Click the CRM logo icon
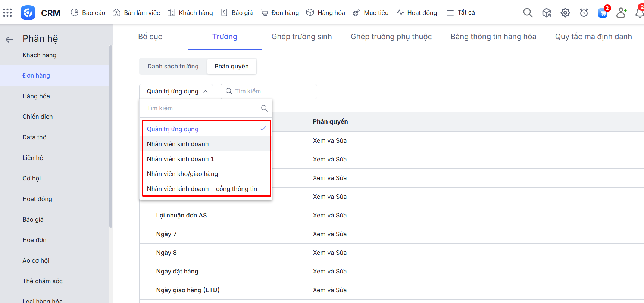This screenshot has width=644, height=303. 28,13
